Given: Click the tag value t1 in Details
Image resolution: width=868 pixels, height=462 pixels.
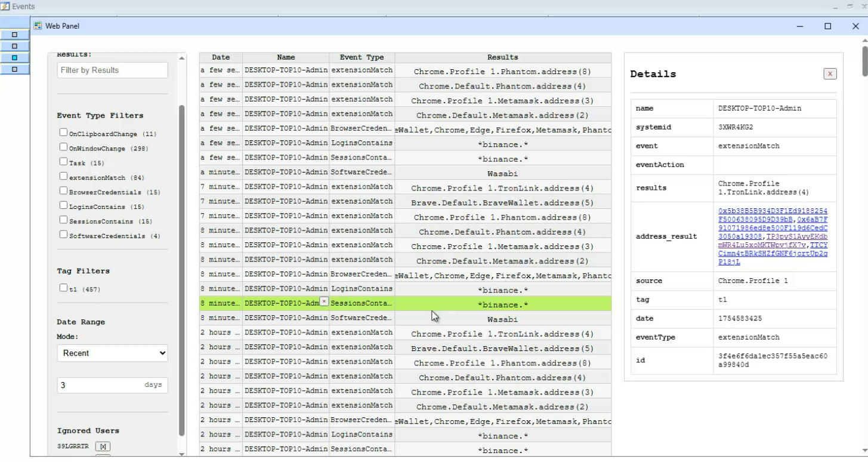Looking at the screenshot, I should pyautogui.click(x=722, y=300).
